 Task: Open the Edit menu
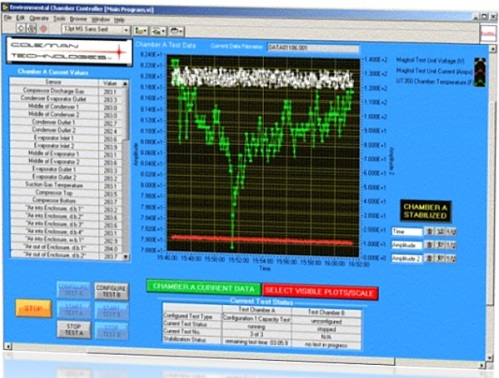coord(21,18)
